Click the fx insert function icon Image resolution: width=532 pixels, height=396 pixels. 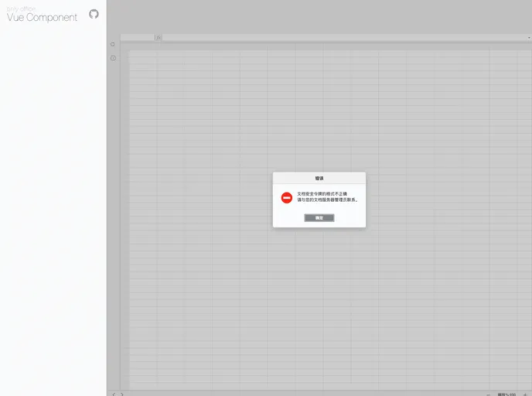point(158,38)
